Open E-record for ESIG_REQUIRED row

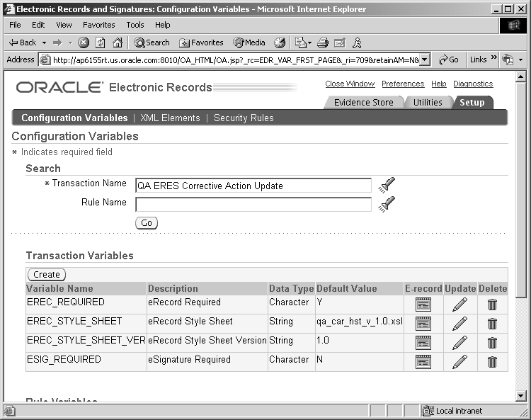coord(423,362)
